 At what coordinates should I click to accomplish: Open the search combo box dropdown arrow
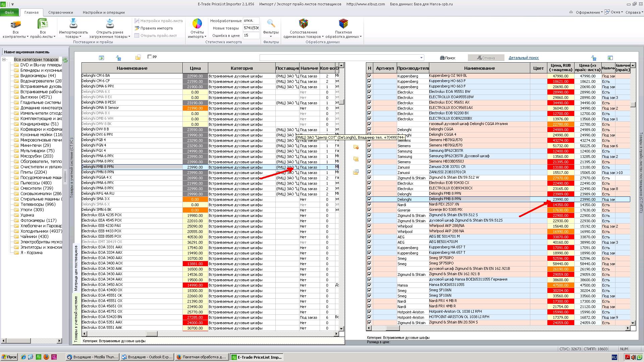pos(422,58)
